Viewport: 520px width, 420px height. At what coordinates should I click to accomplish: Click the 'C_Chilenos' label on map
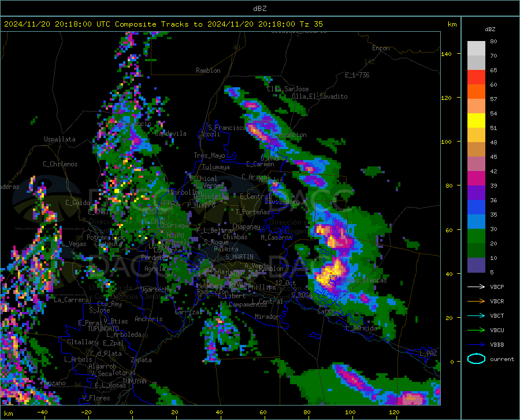point(60,164)
